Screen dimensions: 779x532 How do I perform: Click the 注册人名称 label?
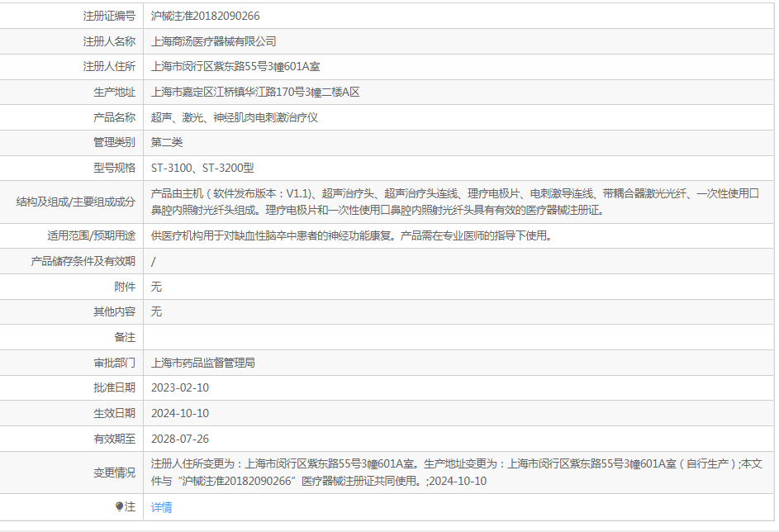tap(109, 42)
